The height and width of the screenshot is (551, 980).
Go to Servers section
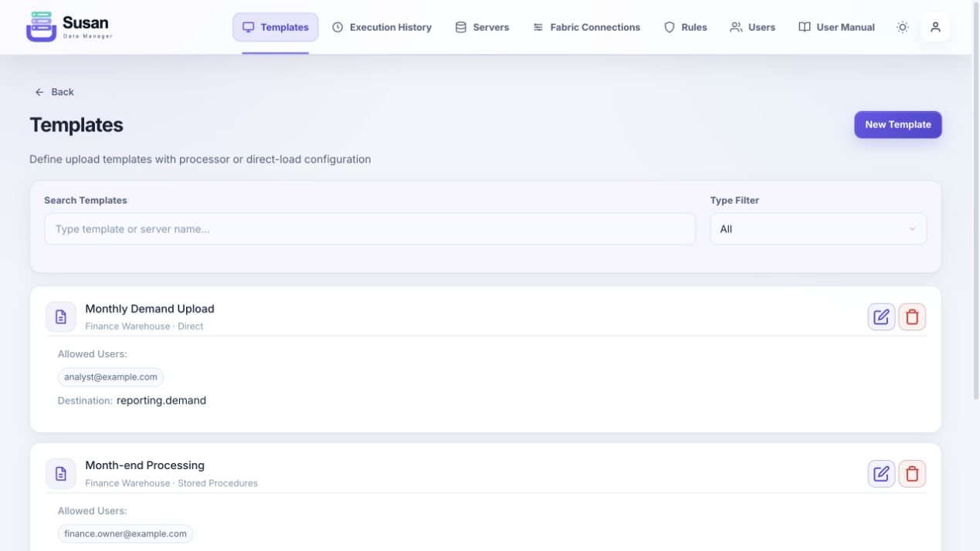(482, 27)
